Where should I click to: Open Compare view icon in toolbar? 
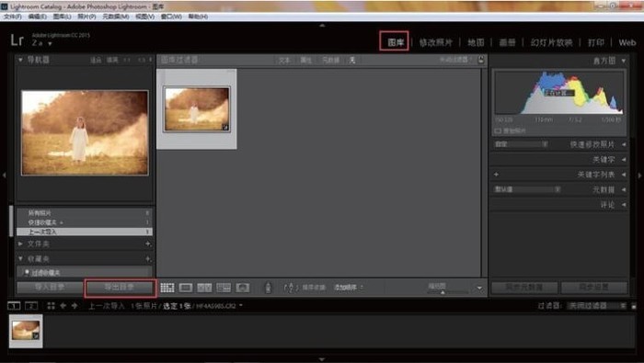click(204, 288)
